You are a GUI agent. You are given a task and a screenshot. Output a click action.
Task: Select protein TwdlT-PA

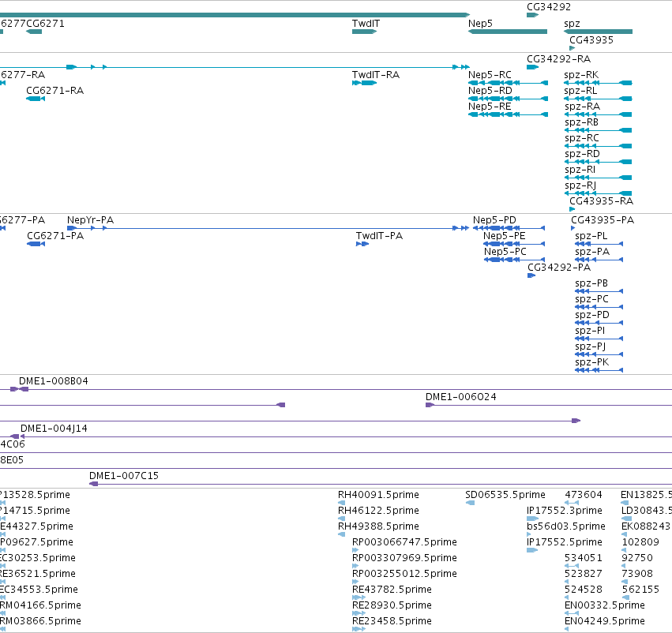click(362, 244)
